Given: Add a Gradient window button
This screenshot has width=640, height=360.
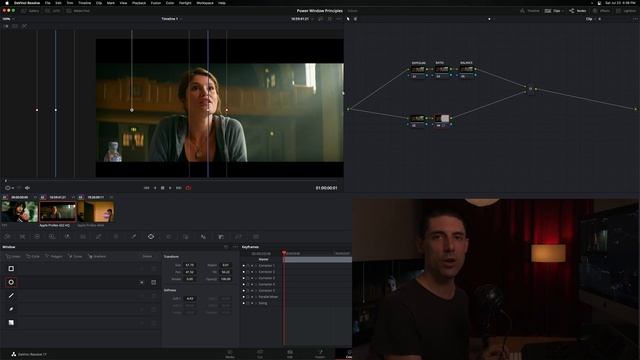Looking at the screenshot, I should 97,256.
